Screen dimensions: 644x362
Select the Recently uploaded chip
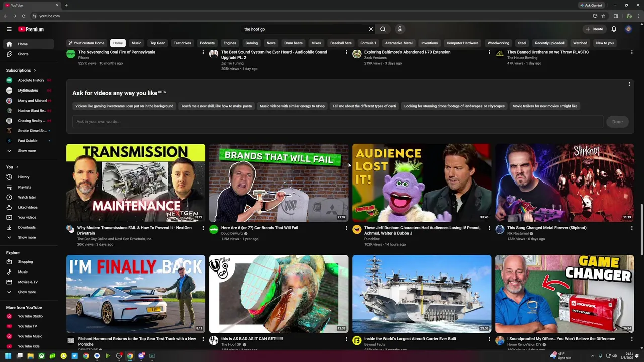[x=549, y=43]
